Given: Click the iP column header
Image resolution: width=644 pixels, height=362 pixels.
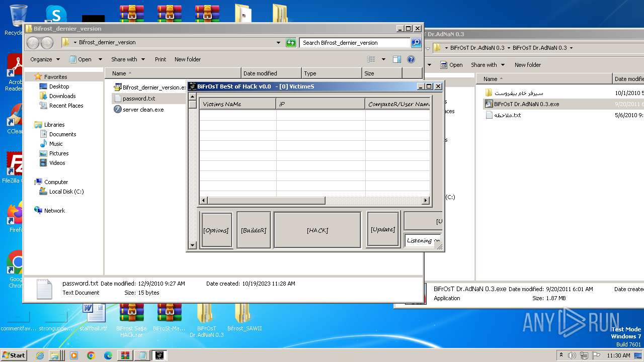Looking at the screenshot, I should pos(320,104).
